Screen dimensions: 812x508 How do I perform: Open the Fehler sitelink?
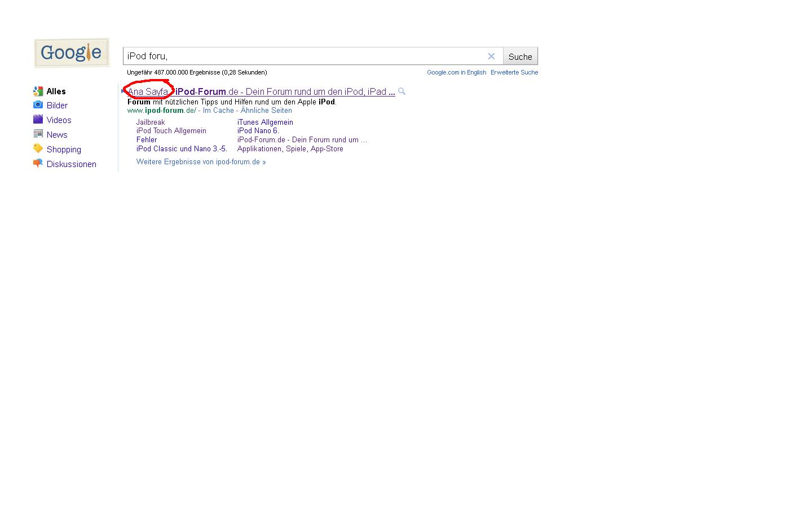click(147, 139)
